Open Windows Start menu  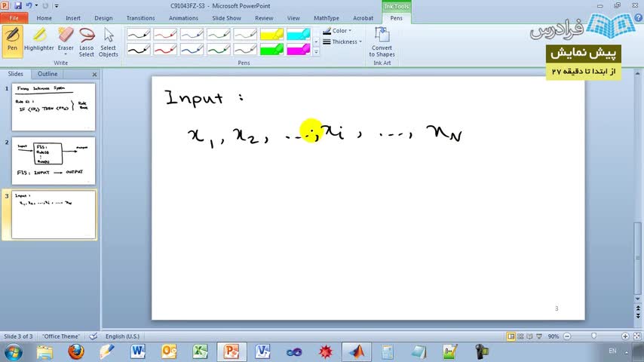13,352
